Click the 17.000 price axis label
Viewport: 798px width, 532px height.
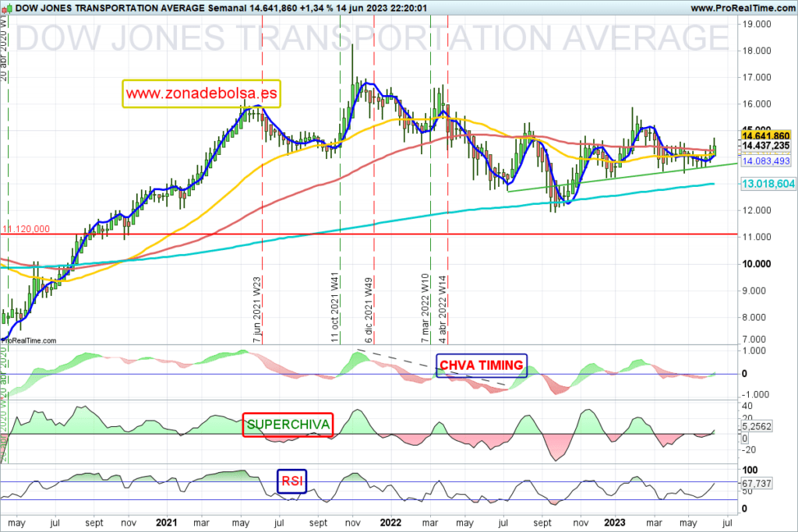click(x=757, y=77)
